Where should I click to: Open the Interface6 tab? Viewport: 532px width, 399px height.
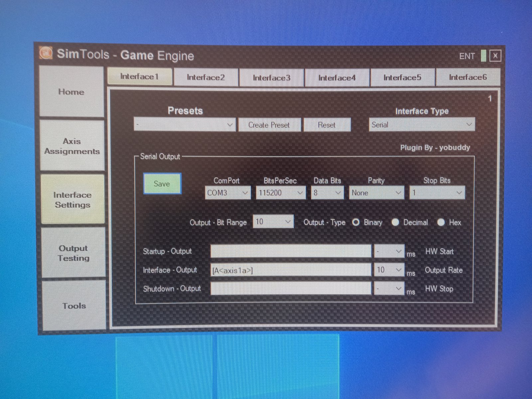(468, 77)
